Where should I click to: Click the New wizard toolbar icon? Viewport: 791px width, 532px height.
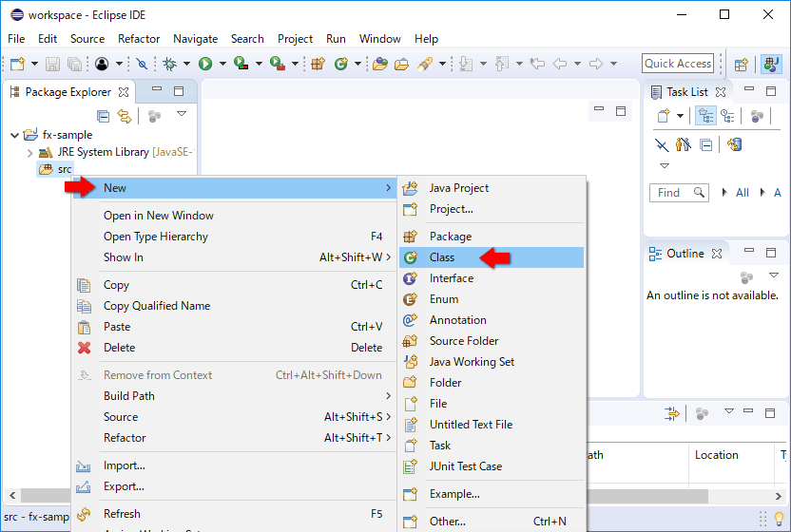(18, 64)
